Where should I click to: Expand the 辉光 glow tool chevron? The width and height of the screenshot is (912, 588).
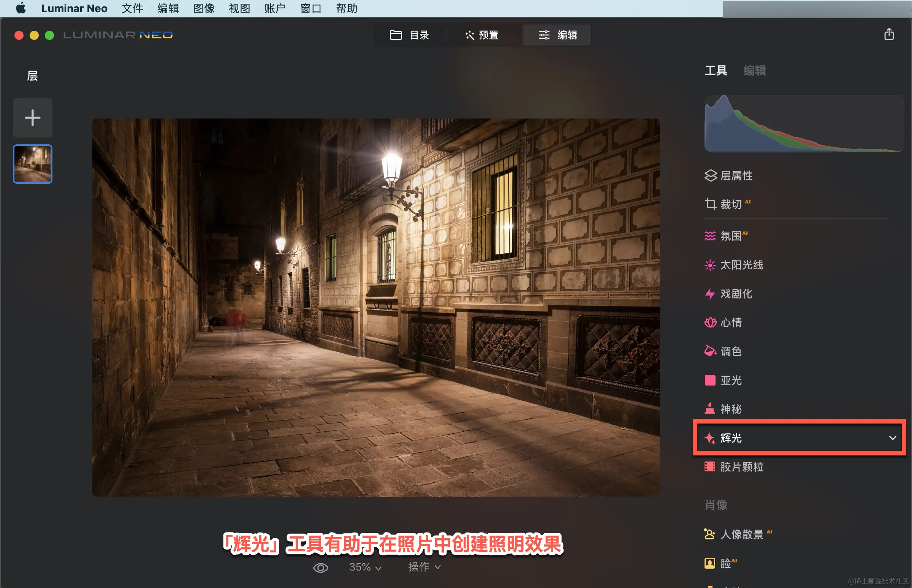pyautogui.click(x=892, y=438)
